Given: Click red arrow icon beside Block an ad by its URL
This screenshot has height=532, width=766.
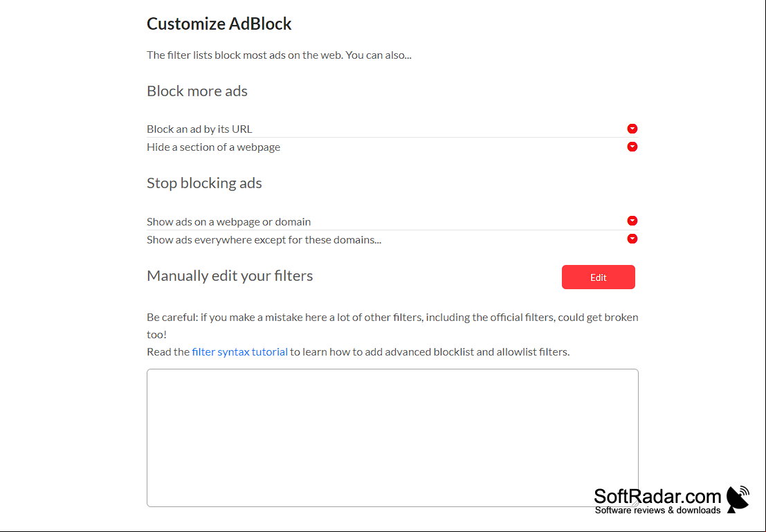Looking at the screenshot, I should point(632,129).
